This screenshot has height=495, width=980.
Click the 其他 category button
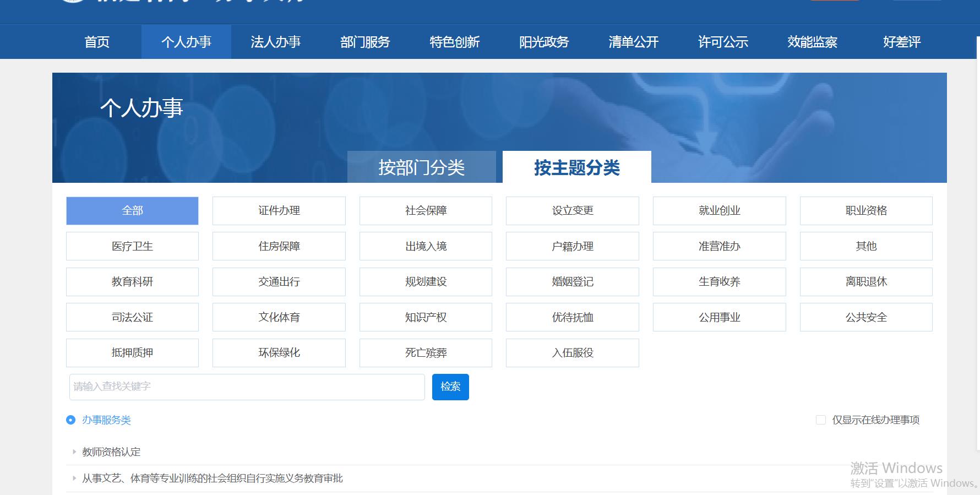pyautogui.click(x=866, y=246)
